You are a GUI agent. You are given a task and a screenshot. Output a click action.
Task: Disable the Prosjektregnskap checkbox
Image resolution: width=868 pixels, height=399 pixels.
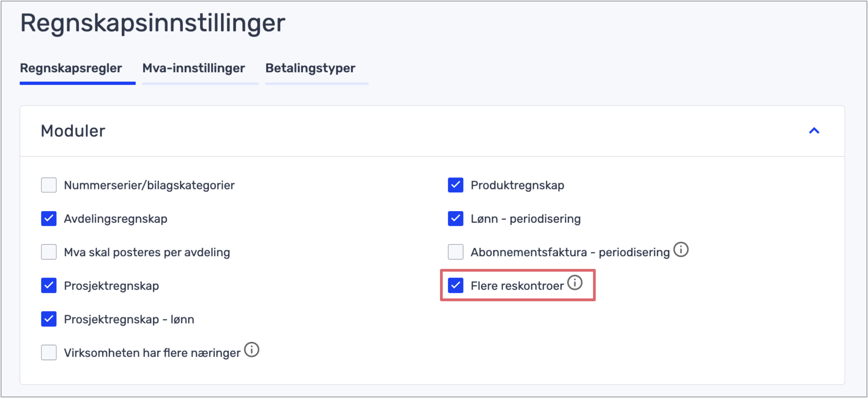[x=49, y=286]
